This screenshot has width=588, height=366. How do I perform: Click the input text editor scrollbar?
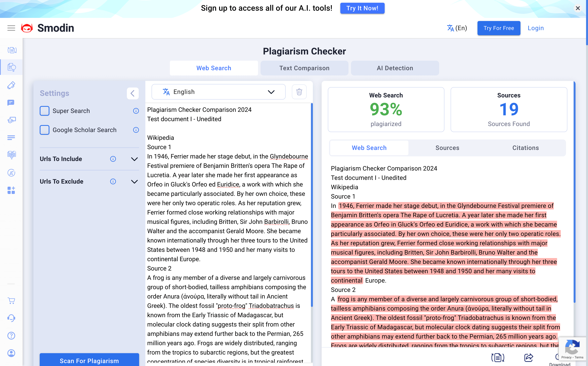pyautogui.click(x=312, y=205)
